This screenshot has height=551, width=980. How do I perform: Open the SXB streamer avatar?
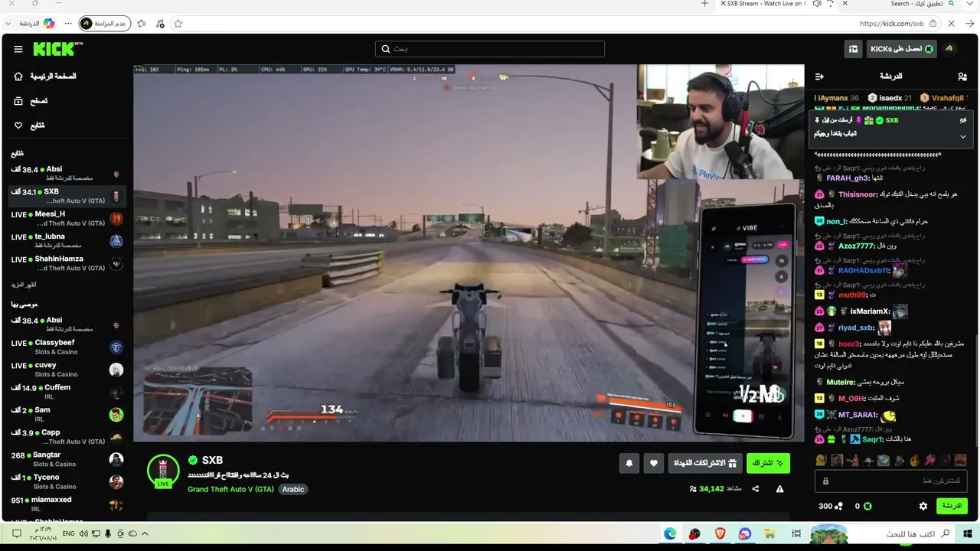point(163,471)
